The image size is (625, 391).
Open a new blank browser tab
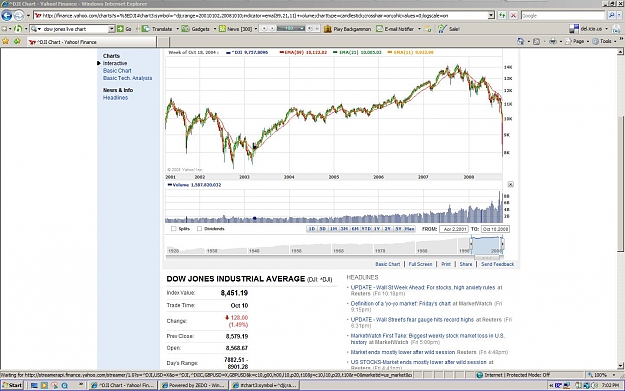pyautogui.click(x=163, y=41)
